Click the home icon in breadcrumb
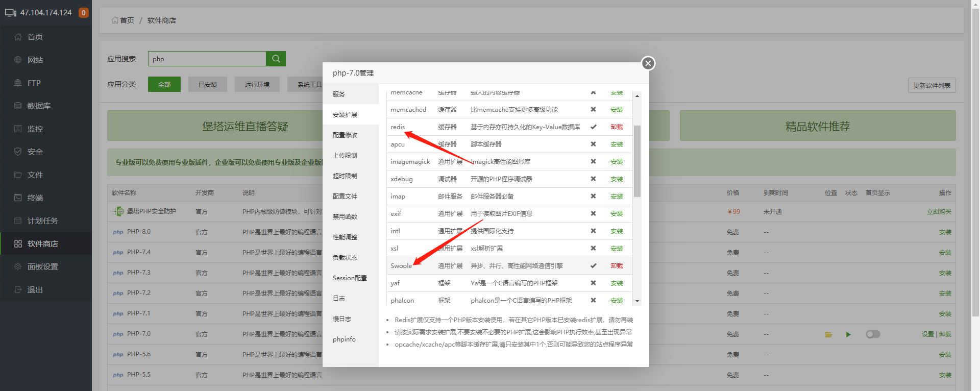980x391 pixels. pyautogui.click(x=115, y=20)
